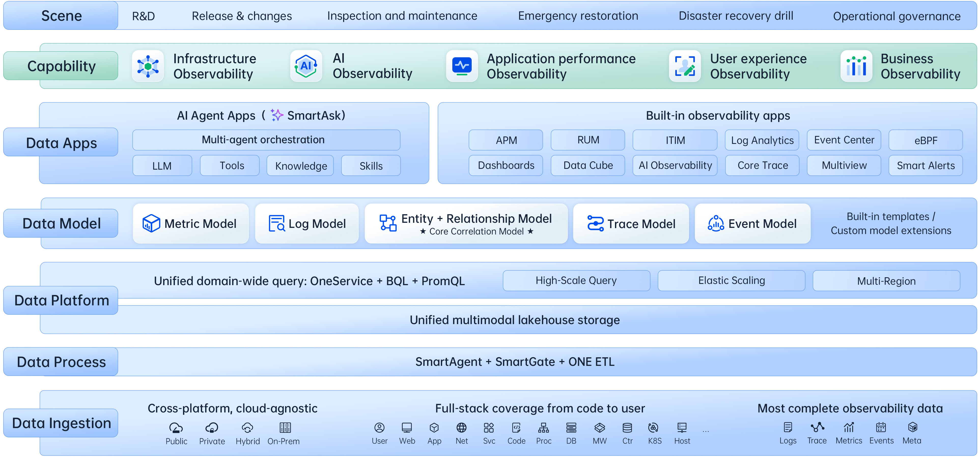The width and height of the screenshot is (980, 457).
Task: Click the Event Model icon
Action: (716, 223)
